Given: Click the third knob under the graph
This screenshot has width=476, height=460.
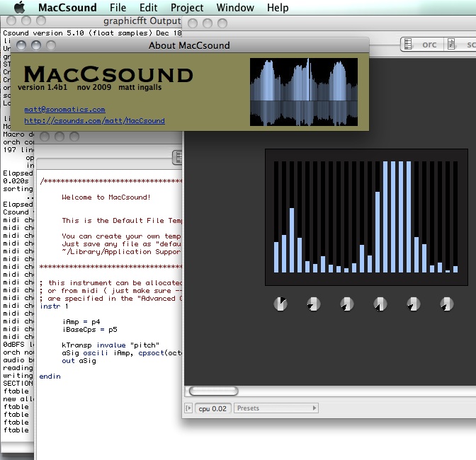Looking at the screenshot, I should point(346,304).
